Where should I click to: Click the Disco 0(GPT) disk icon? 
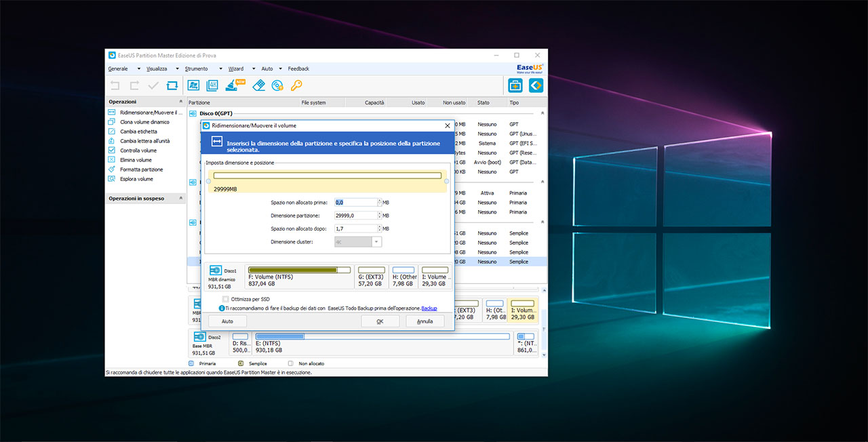[x=193, y=113]
